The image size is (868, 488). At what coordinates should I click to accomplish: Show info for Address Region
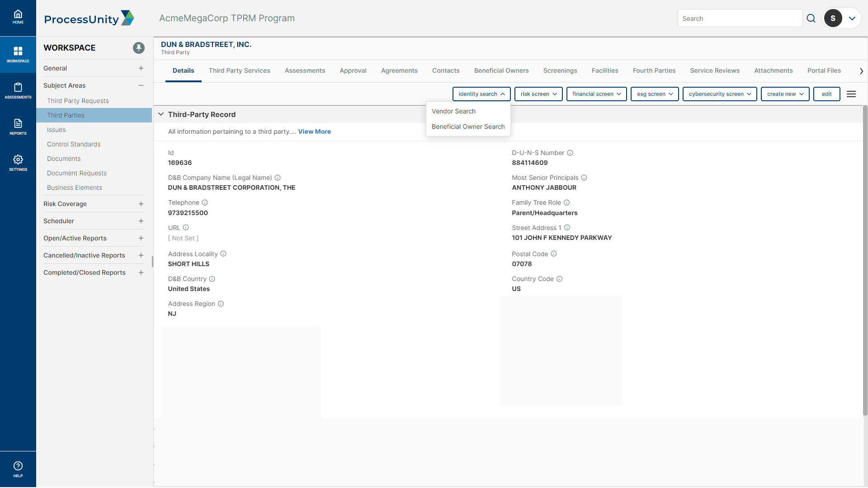pos(221,304)
